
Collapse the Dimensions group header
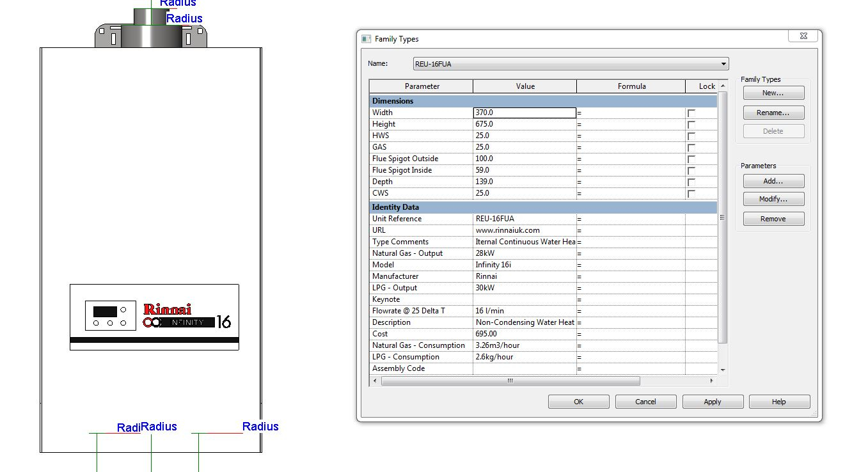[x=393, y=101]
